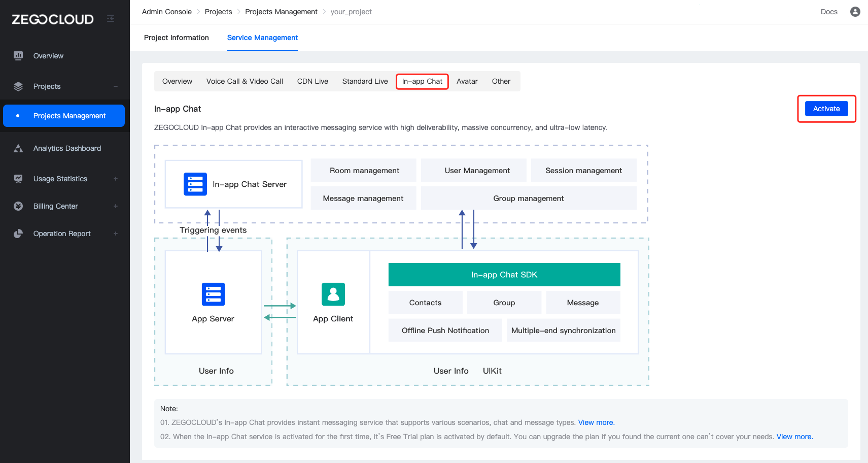Open the user account avatar icon
The width and height of the screenshot is (868, 463).
[x=855, y=12]
